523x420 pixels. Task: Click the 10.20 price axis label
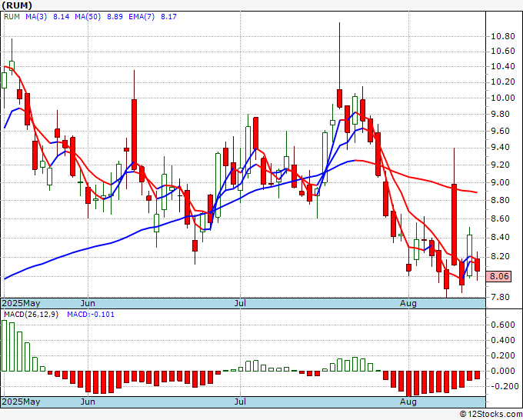[503, 82]
